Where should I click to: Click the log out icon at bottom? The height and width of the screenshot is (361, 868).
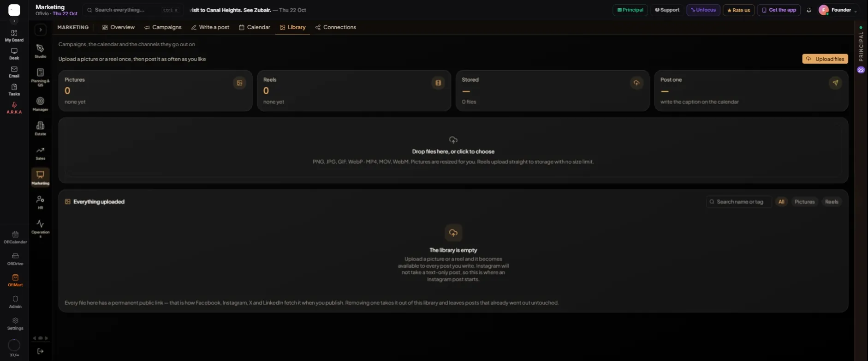pyautogui.click(x=41, y=351)
